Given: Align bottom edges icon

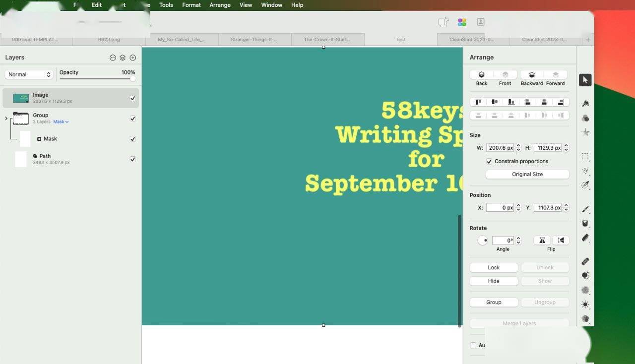Looking at the screenshot, I should coord(511,102).
